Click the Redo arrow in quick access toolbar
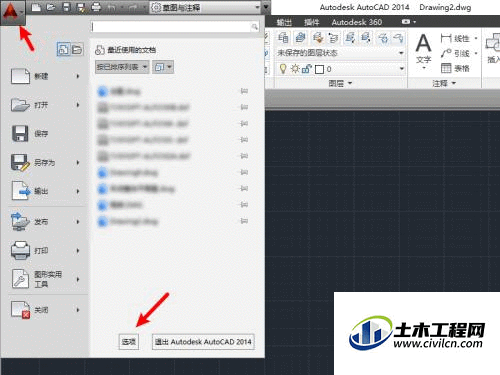Screen dimensions: 500x375 (x=133, y=7)
